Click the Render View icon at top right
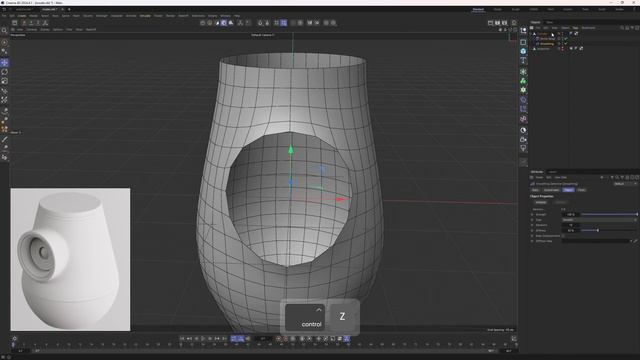640x360 pixels. [x=490, y=23]
